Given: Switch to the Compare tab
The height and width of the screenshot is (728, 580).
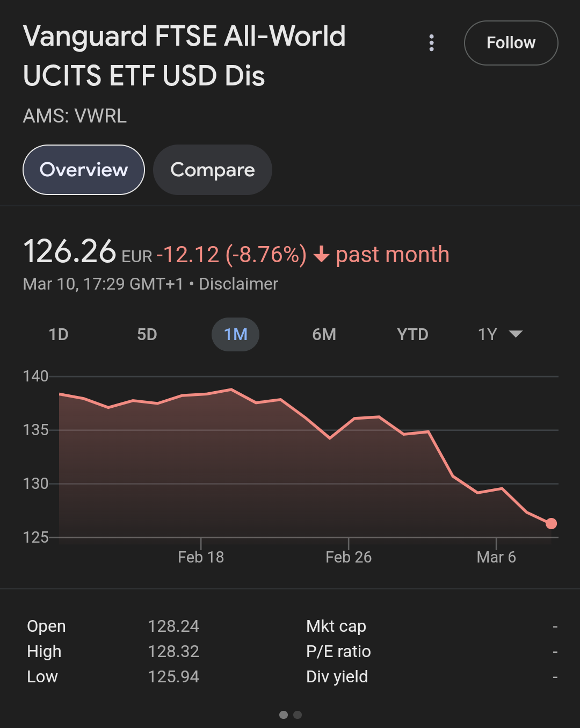Looking at the screenshot, I should click(213, 170).
